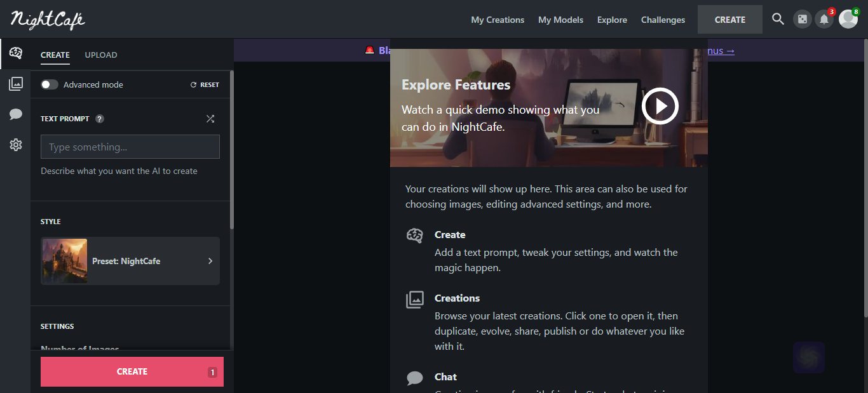Go to My Creations
868x393 pixels.
(x=498, y=20)
